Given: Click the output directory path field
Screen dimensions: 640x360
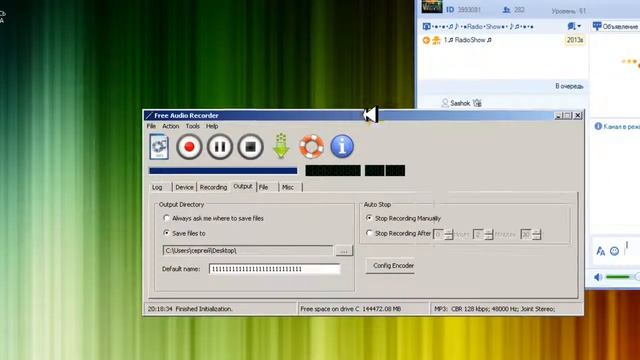Looking at the screenshot, I should pyautogui.click(x=248, y=250).
